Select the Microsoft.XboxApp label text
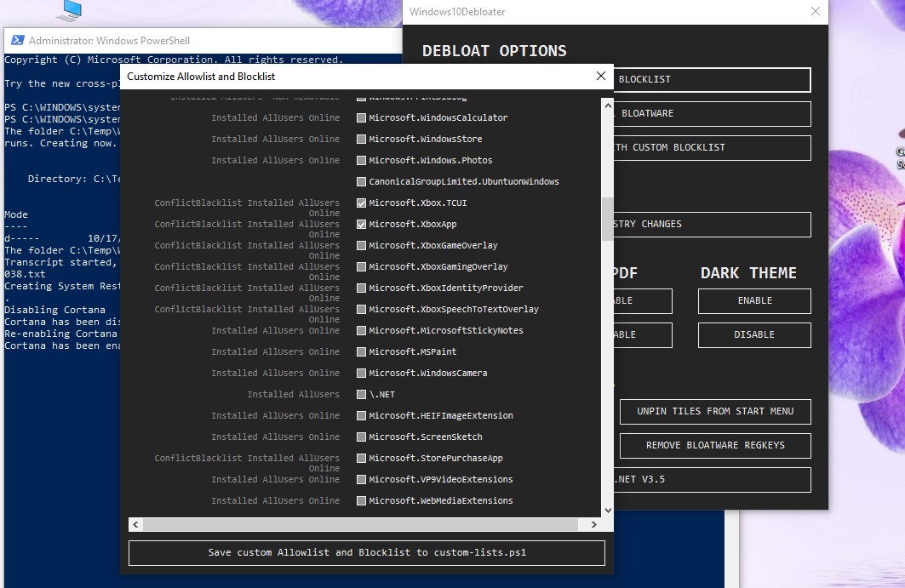The width and height of the screenshot is (905, 588). pos(413,225)
